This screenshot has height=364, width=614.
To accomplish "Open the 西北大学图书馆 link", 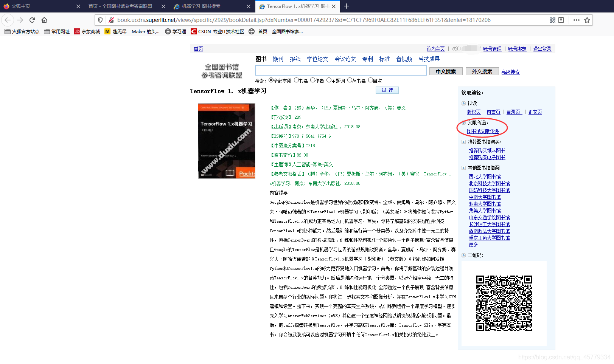I will 485,177.
